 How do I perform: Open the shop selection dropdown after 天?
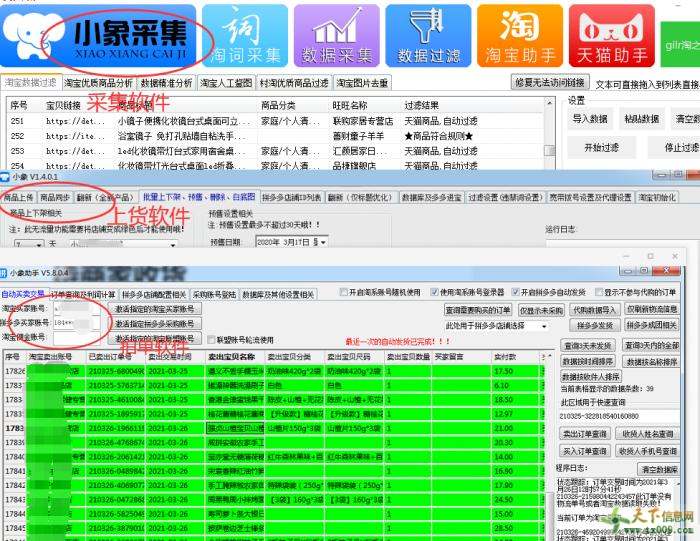173,245
